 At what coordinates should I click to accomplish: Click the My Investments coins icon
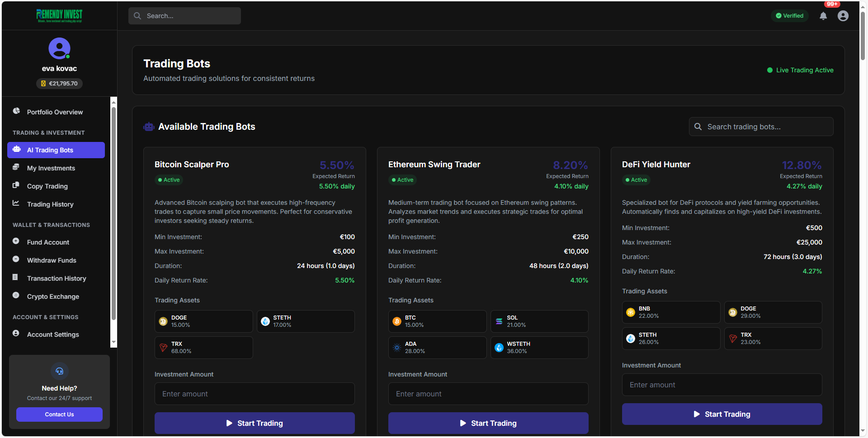point(16,167)
